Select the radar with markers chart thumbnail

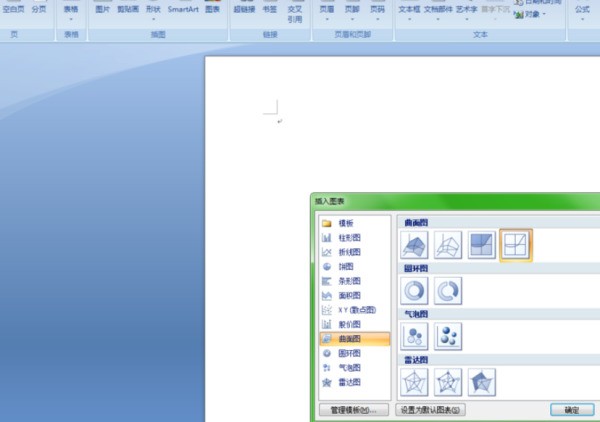pyautogui.click(x=448, y=382)
